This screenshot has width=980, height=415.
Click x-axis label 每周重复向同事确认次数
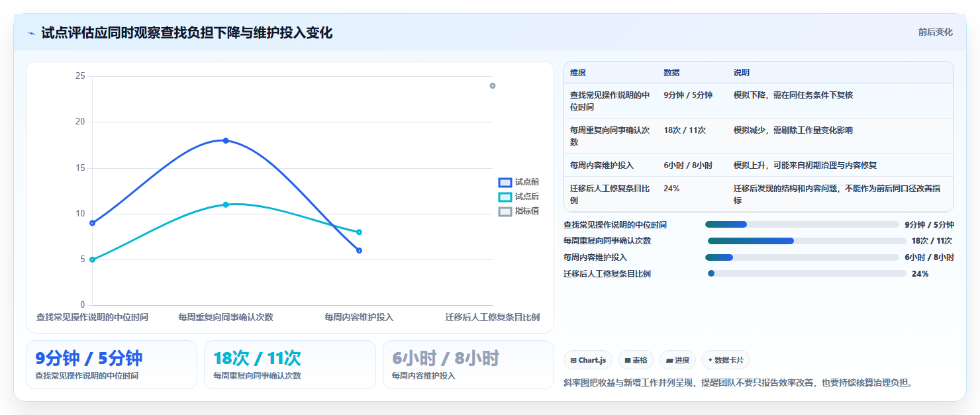[226, 317]
